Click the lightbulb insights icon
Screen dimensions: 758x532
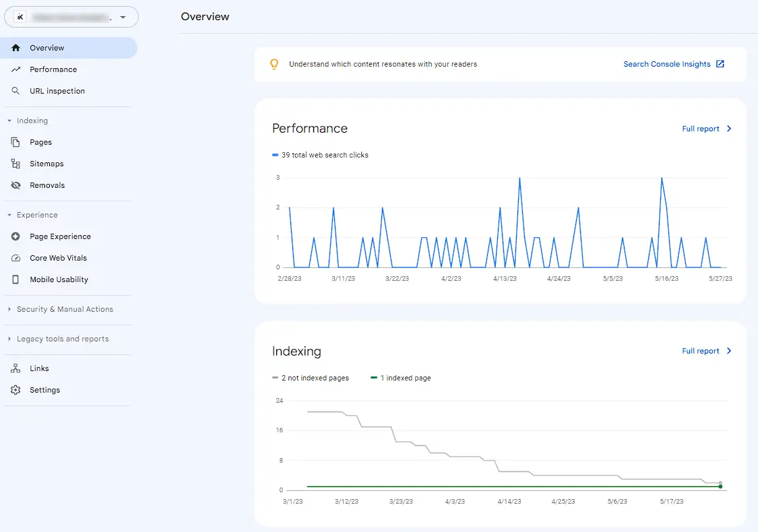point(274,64)
